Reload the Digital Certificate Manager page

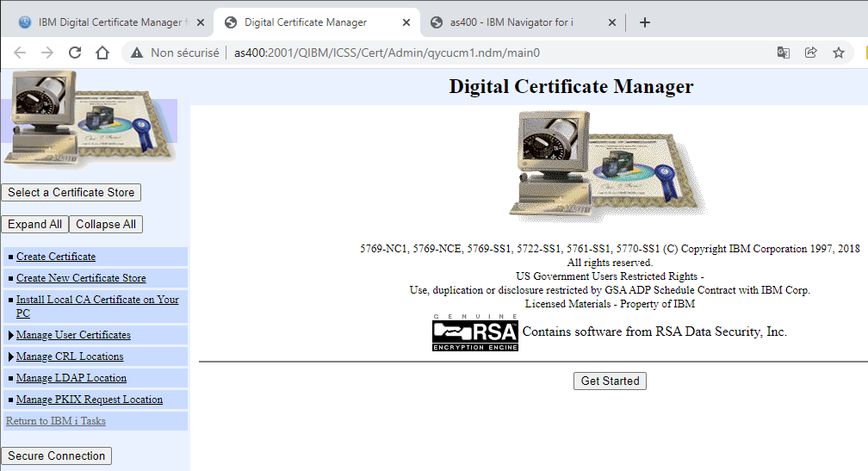[75, 53]
